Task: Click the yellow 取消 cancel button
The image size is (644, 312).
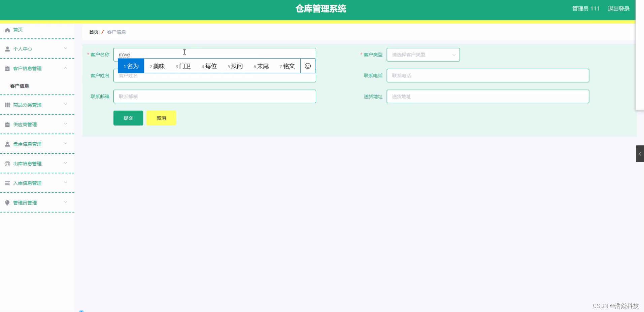Action: click(x=161, y=118)
